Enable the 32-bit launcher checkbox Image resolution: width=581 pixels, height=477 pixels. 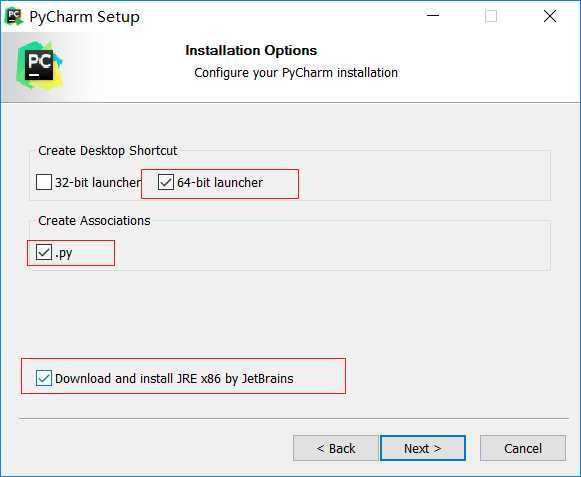pyautogui.click(x=44, y=182)
